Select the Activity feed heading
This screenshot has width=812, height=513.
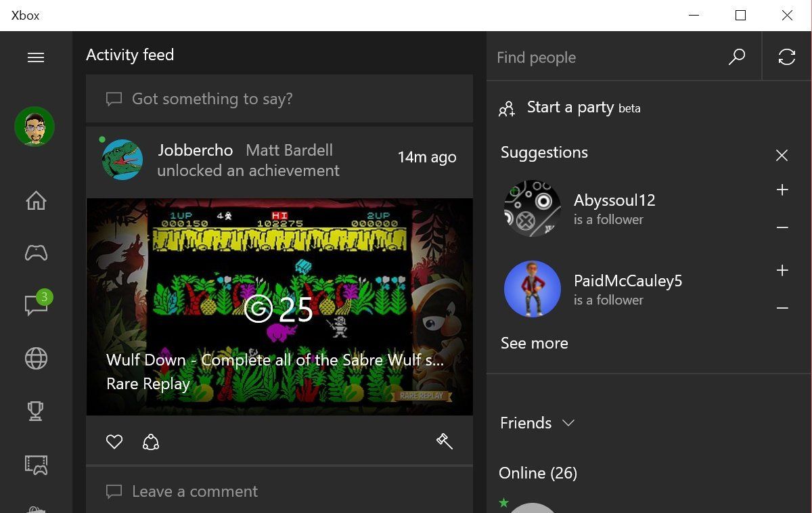(130, 55)
